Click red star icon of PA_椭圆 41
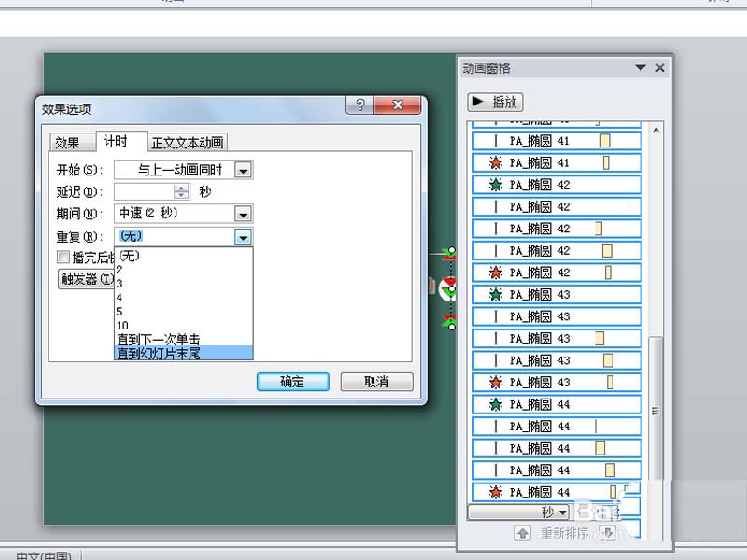Viewport: 747px width, 560px height. pos(496,162)
